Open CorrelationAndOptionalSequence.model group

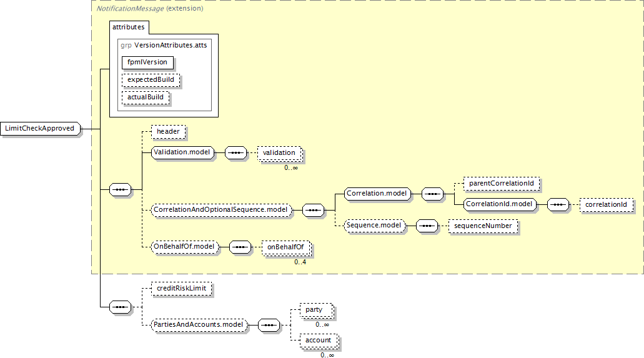(x=221, y=210)
